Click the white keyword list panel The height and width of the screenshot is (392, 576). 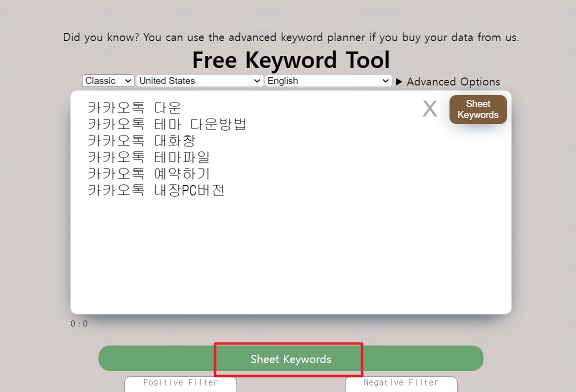tap(291, 250)
